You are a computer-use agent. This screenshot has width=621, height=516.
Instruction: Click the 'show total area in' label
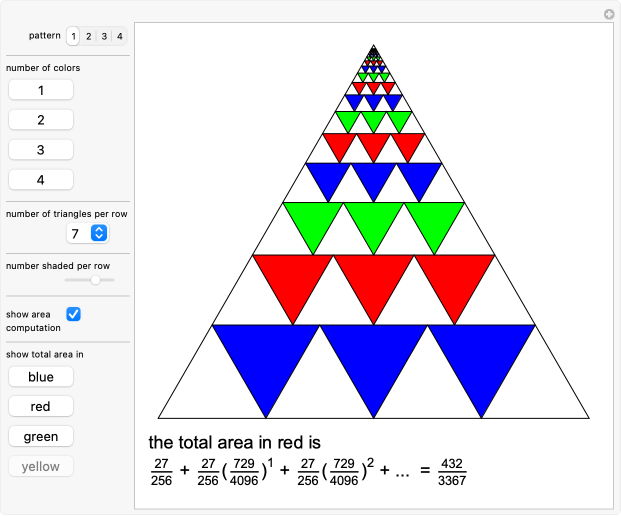click(45, 354)
